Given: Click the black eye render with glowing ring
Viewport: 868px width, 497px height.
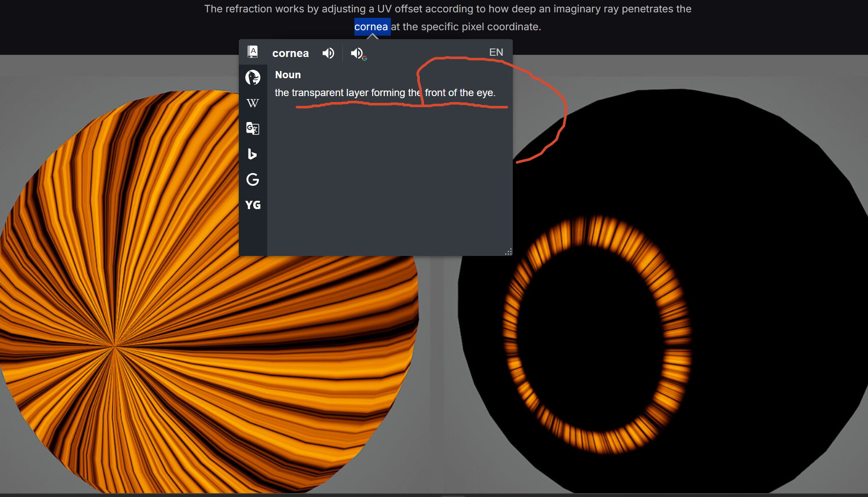Looking at the screenshot, I should pos(663,291).
